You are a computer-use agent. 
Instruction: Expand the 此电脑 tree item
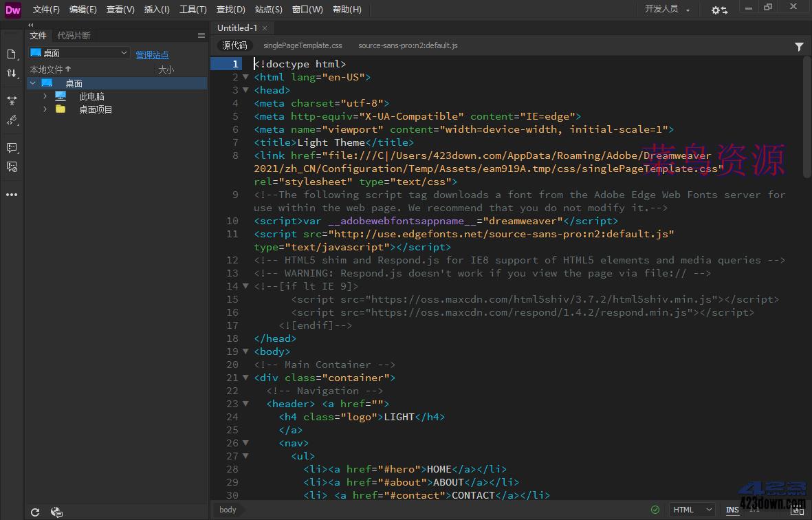(x=44, y=96)
